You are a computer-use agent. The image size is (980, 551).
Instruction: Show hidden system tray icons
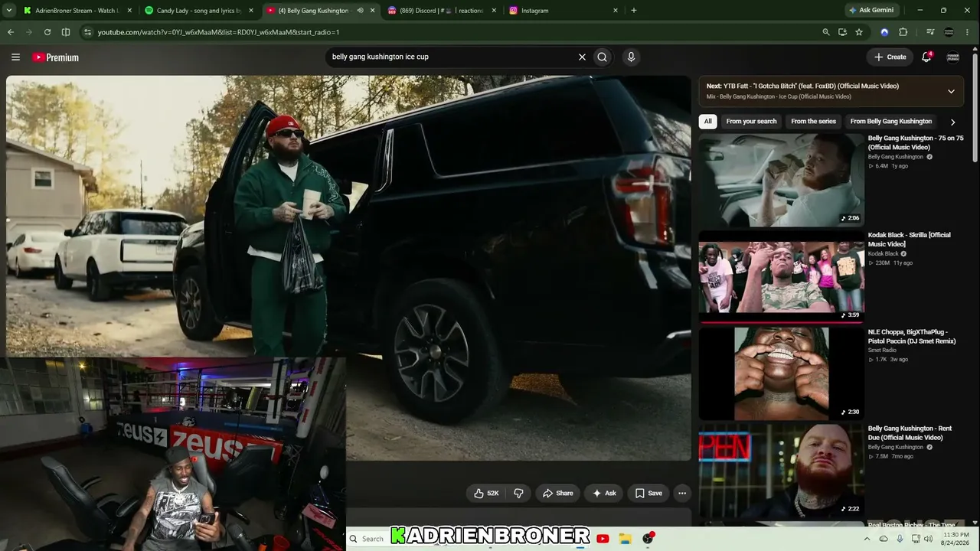[x=867, y=539]
